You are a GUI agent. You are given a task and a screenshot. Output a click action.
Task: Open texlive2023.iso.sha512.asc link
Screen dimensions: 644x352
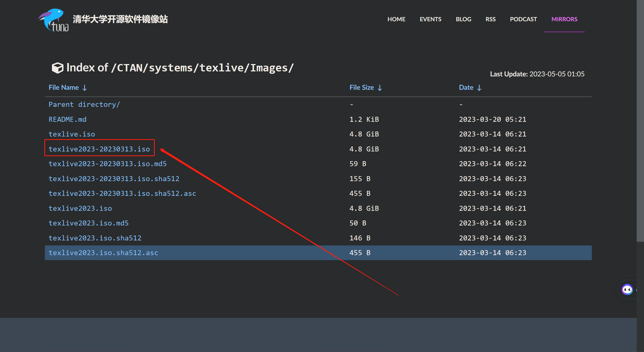tap(103, 253)
